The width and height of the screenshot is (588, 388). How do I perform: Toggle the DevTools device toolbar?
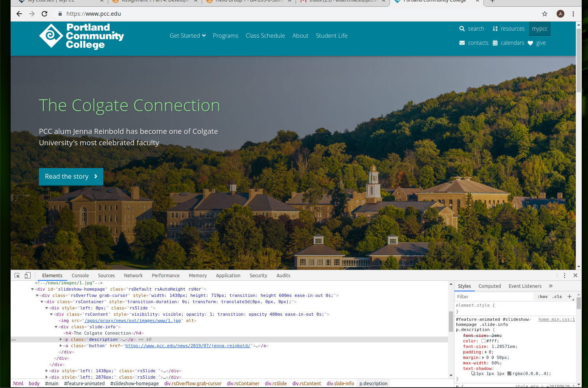pos(28,276)
